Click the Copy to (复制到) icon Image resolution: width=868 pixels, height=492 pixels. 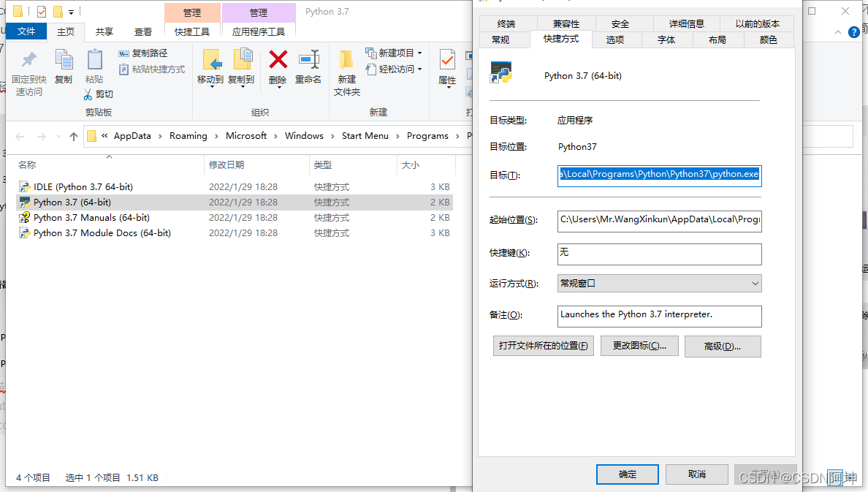(242, 60)
